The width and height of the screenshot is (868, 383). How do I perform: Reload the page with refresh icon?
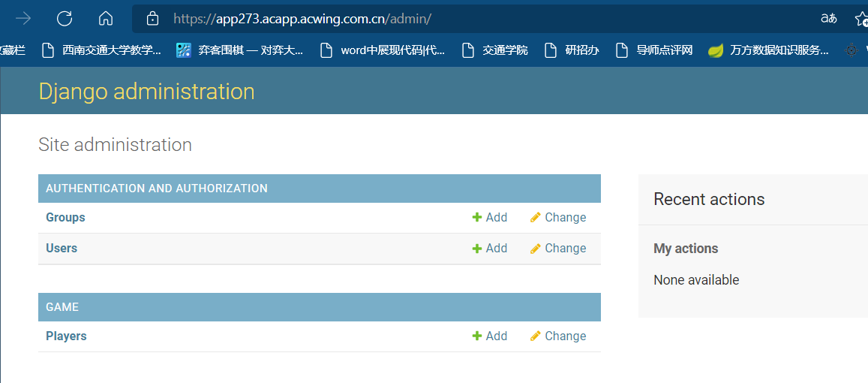click(x=65, y=19)
